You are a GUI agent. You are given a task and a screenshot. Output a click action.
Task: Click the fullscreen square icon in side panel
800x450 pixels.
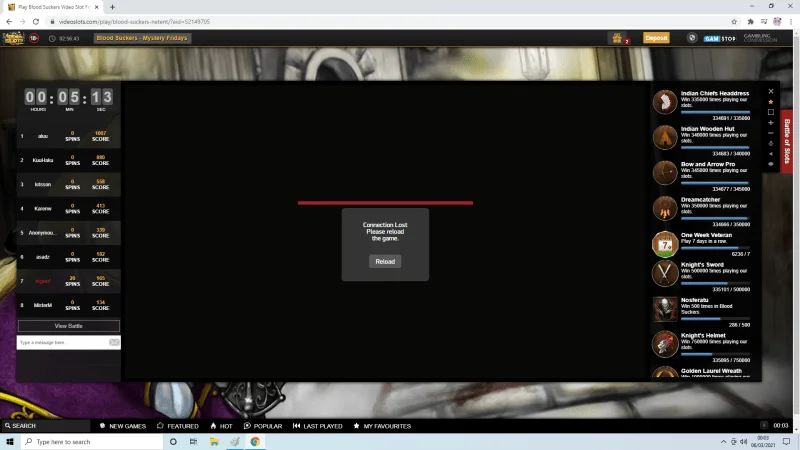click(x=771, y=112)
